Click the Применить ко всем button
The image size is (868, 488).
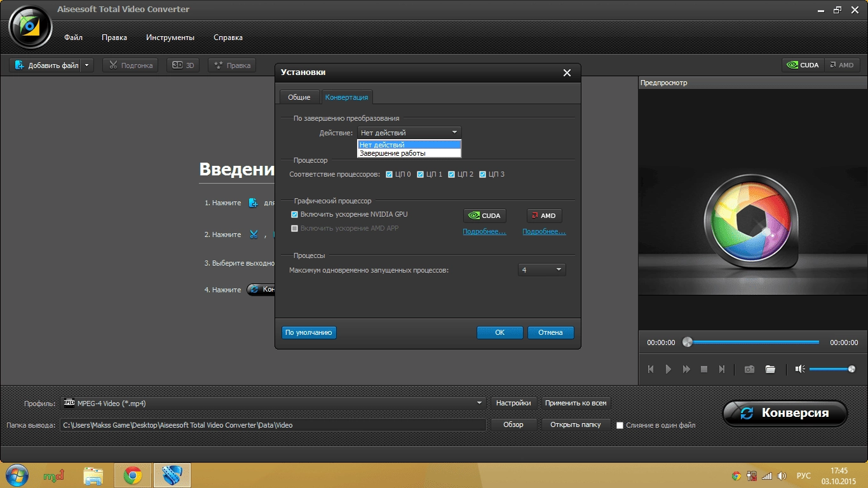pos(576,403)
